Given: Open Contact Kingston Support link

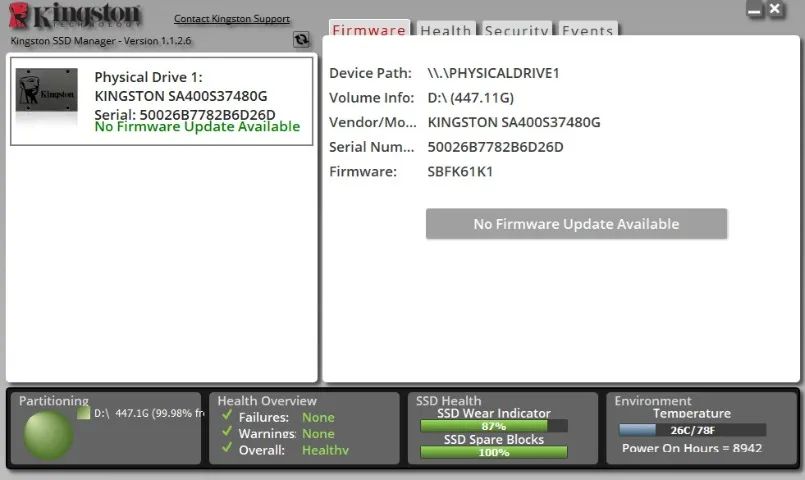Looking at the screenshot, I should [x=232, y=19].
